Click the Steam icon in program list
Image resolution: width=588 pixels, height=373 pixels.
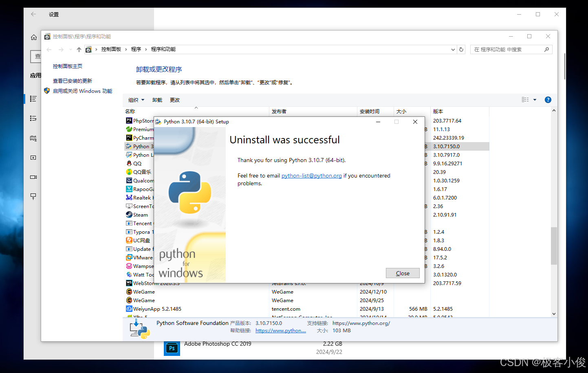point(129,215)
